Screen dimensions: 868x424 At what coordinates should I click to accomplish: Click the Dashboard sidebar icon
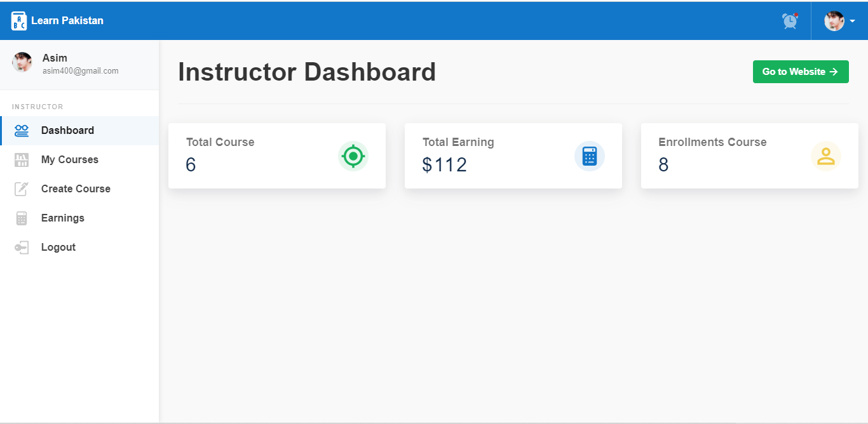coord(22,131)
